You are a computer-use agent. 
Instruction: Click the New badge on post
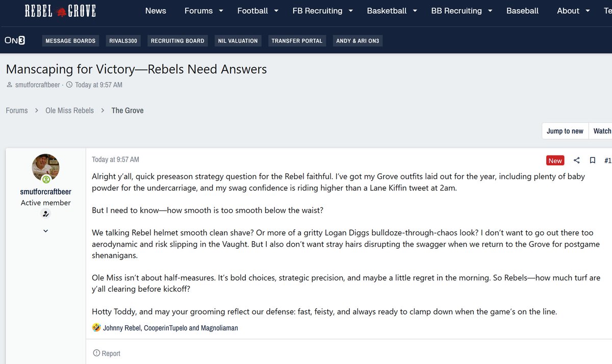[x=555, y=160]
